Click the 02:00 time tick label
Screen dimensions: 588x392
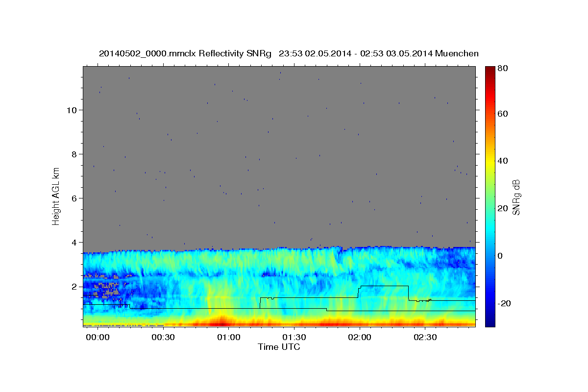click(360, 338)
